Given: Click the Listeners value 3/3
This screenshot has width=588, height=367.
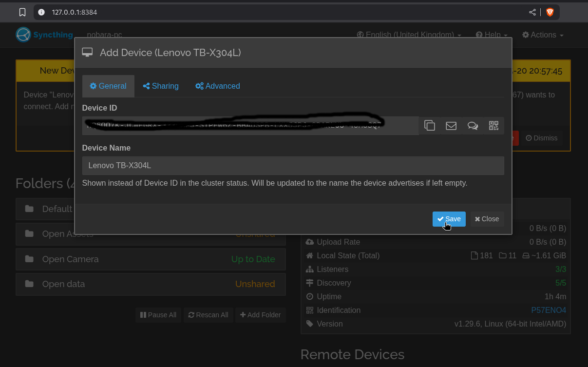Looking at the screenshot, I should [x=561, y=269].
